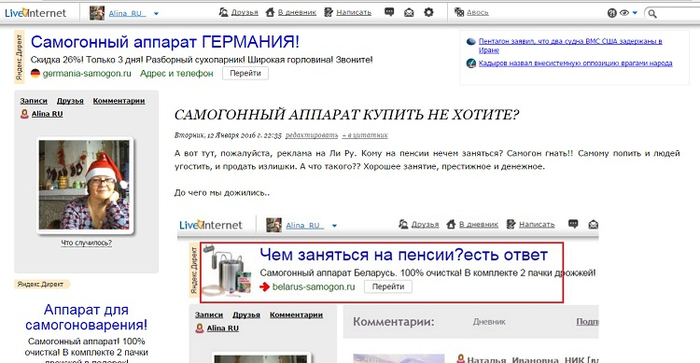
Task: Click the magnifier icon in the search box
Action: pos(652,14)
